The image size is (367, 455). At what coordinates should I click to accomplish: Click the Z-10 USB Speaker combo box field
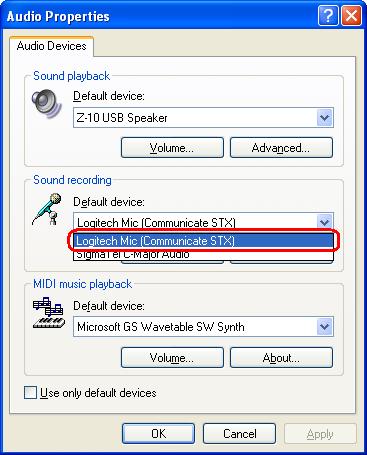tap(203, 117)
